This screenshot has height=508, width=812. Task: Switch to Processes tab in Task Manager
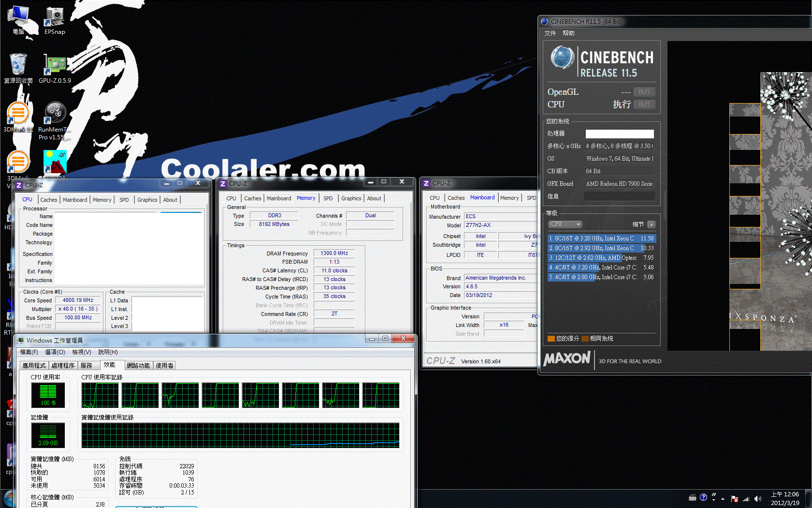pyautogui.click(x=63, y=366)
